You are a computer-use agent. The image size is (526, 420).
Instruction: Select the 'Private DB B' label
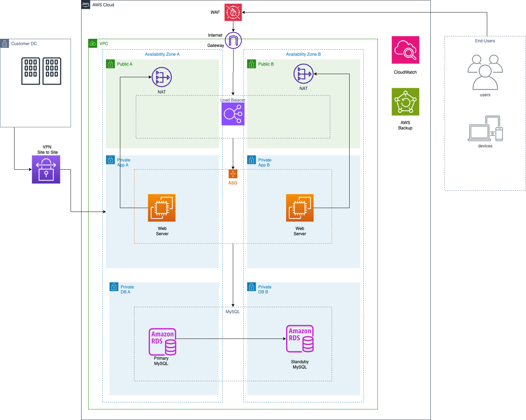265,290
